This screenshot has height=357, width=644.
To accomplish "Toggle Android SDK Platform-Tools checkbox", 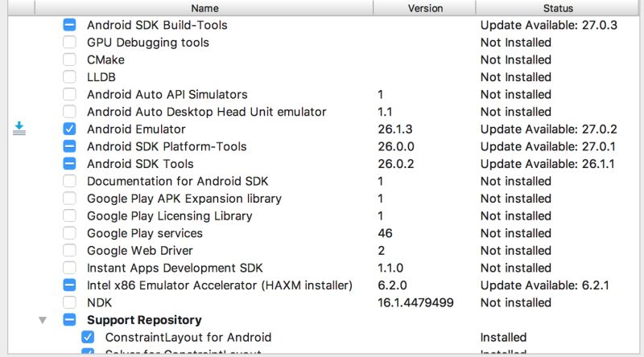I will [69, 146].
